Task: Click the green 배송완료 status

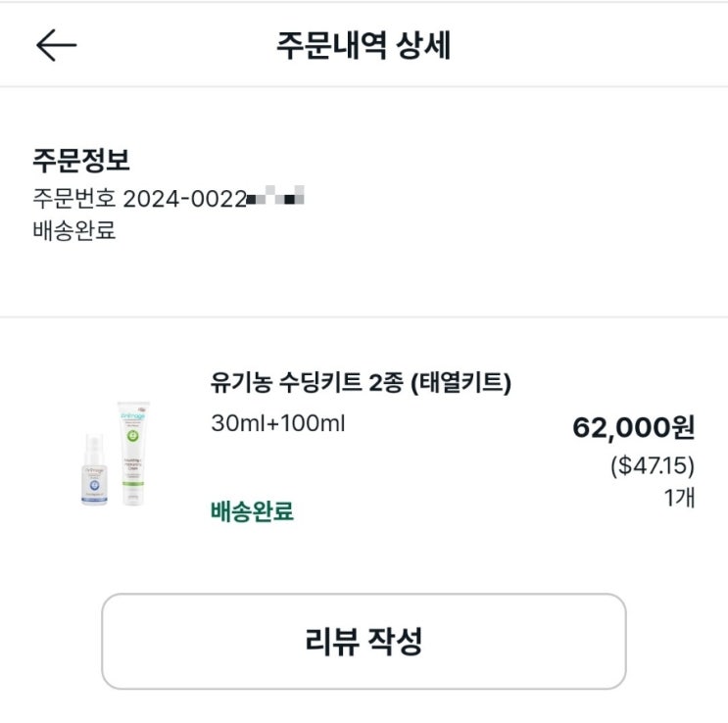Action: tap(252, 510)
